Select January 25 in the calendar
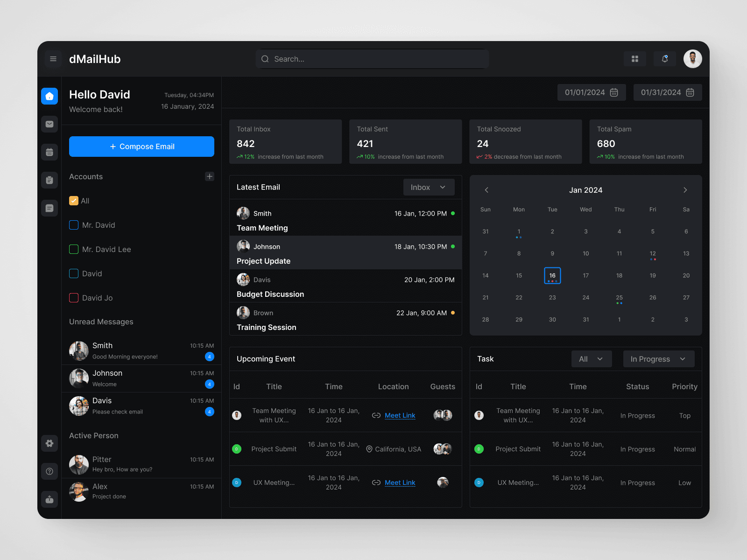The width and height of the screenshot is (747, 560). click(619, 298)
